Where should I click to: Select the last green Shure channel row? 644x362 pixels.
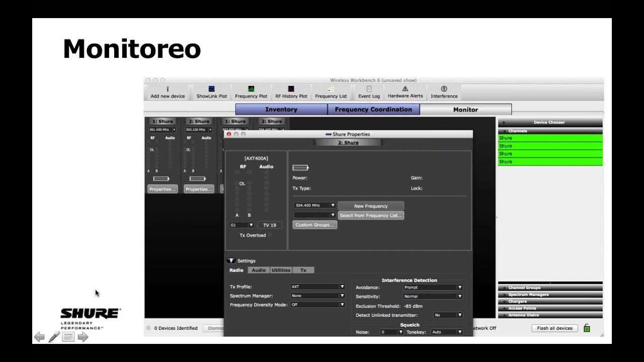click(x=550, y=161)
